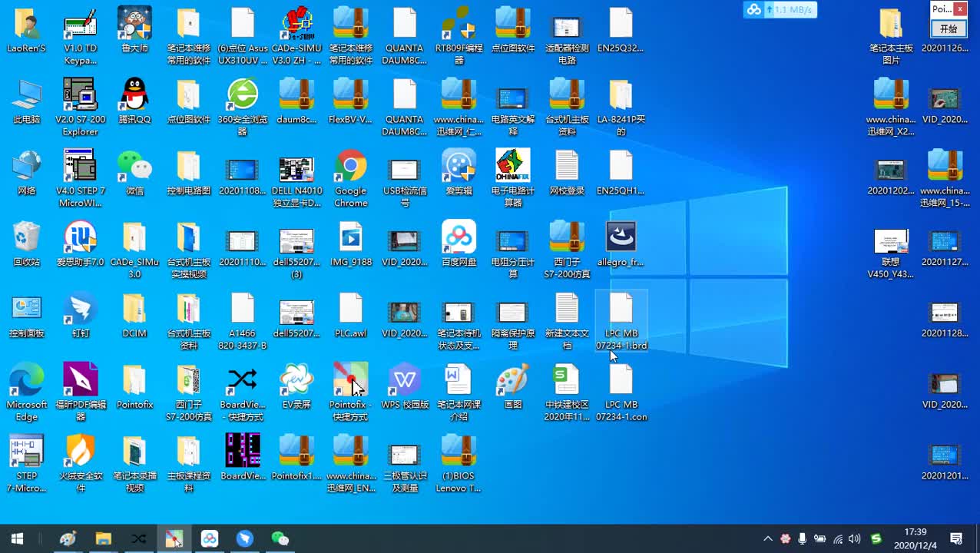Select the 百度网盘 desktop icon

pyautogui.click(x=459, y=244)
